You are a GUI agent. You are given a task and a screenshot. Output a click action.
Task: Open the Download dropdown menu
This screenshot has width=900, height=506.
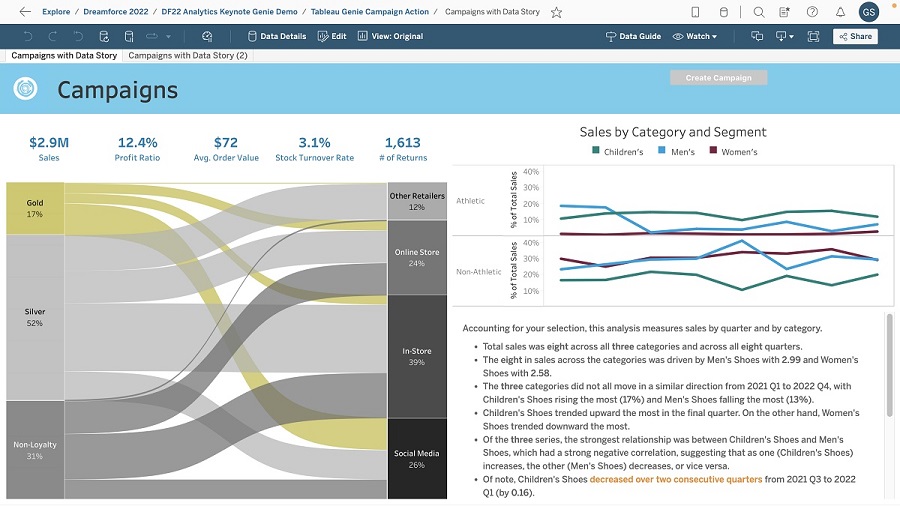pyautogui.click(x=786, y=36)
